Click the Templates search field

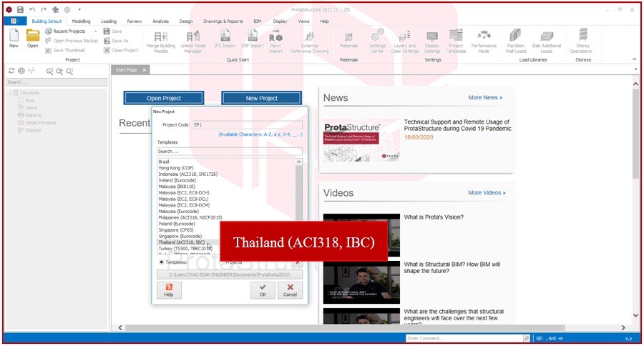click(x=230, y=152)
